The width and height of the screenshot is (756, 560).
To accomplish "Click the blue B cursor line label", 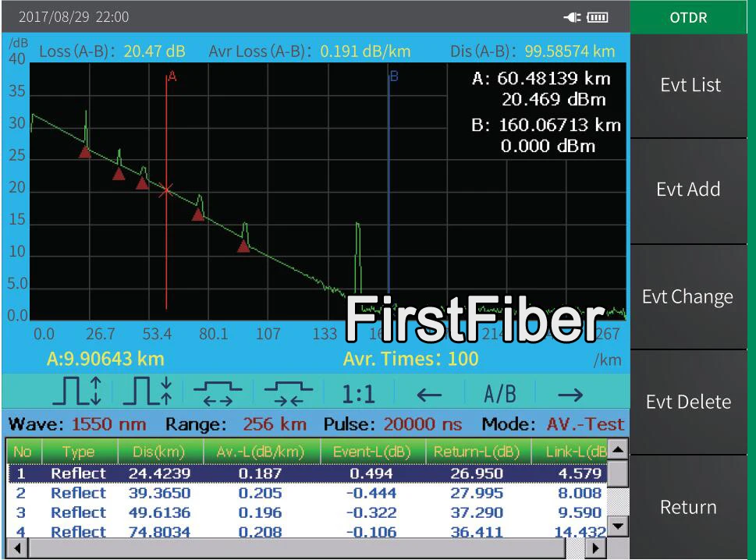I will pos(394,76).
